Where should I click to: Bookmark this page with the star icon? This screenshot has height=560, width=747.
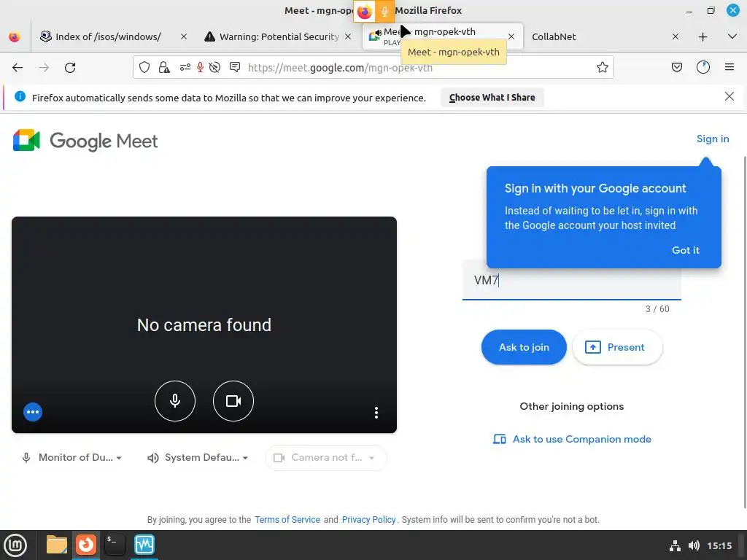click(602, 67)
